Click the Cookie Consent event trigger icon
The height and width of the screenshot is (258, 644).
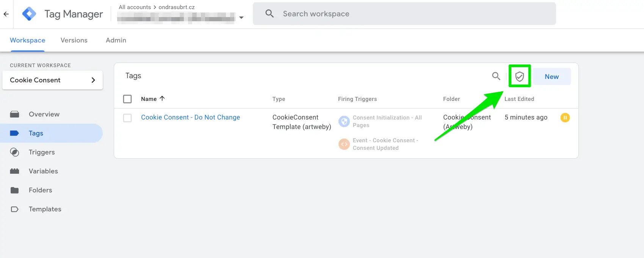344,144
